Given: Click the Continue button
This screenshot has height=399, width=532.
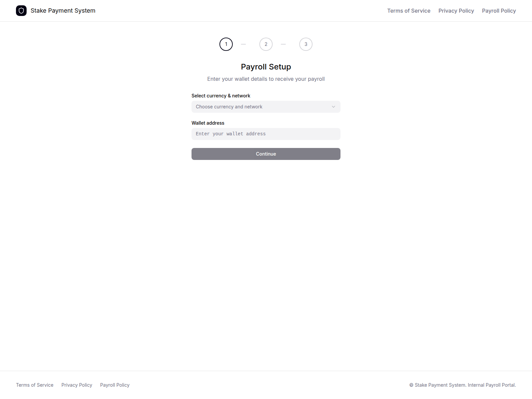Looking at the screenshot, I should point(266,154).
